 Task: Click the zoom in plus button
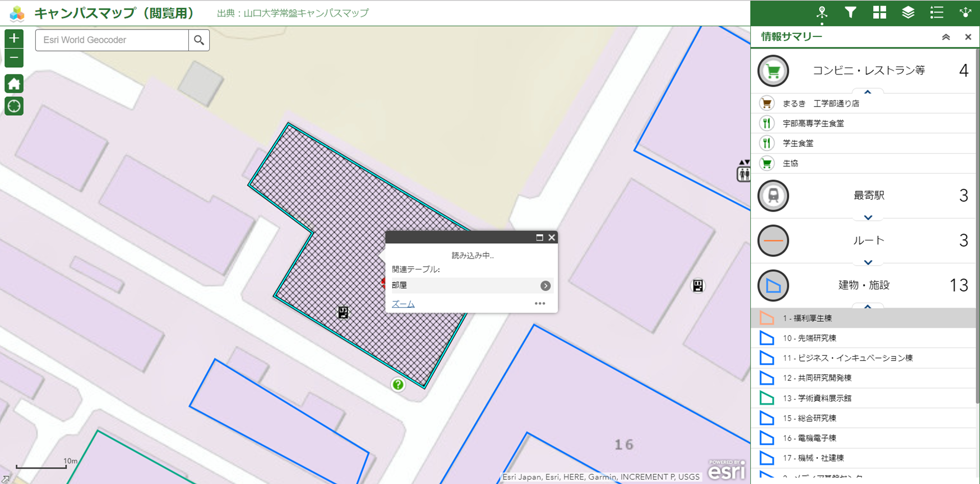click(x=14, y=38)
